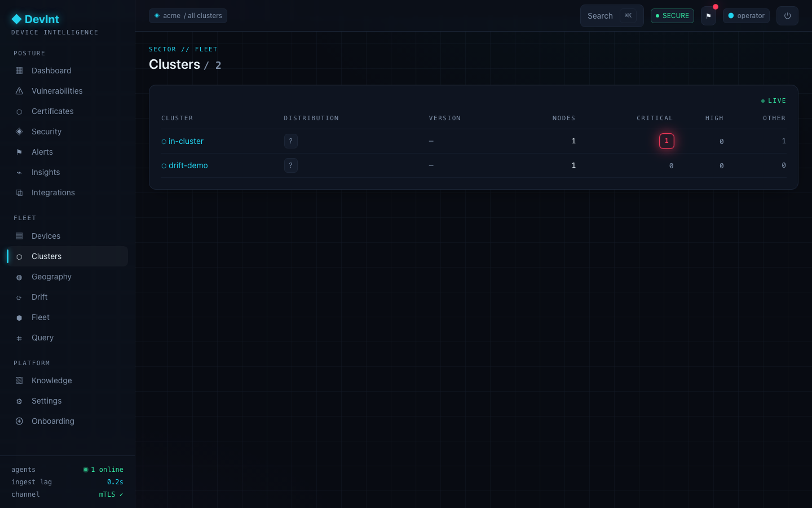Click the ⌘K shortcut badge in search
This screenshot has width=812, height=508.
(628, 16)
